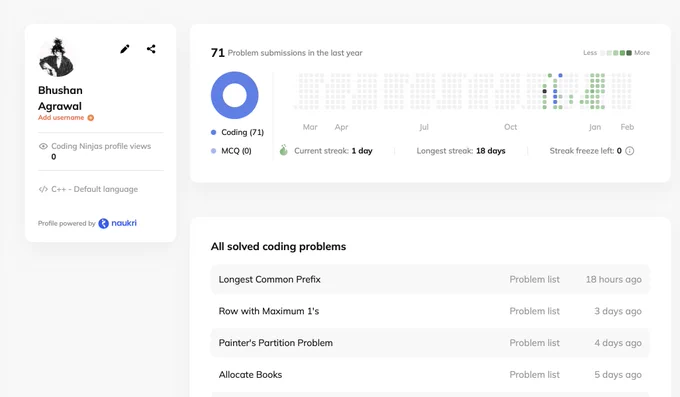Click the Coding (71) legend item
Image resolution: width=680 pixels, height=397 pixels.
pyautogui.click(x=238, y=132)
